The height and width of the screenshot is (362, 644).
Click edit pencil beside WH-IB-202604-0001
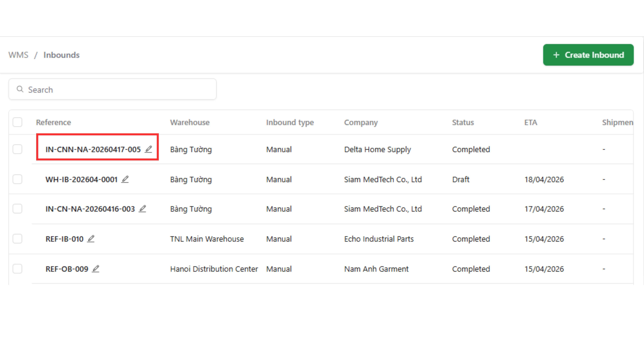click(125, 179)
